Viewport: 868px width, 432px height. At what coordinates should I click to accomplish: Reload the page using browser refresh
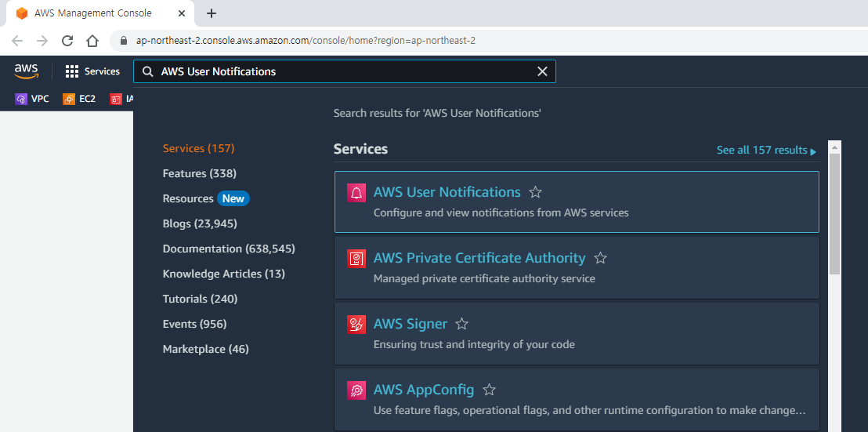pyautogui.click(x=67, y=41)
